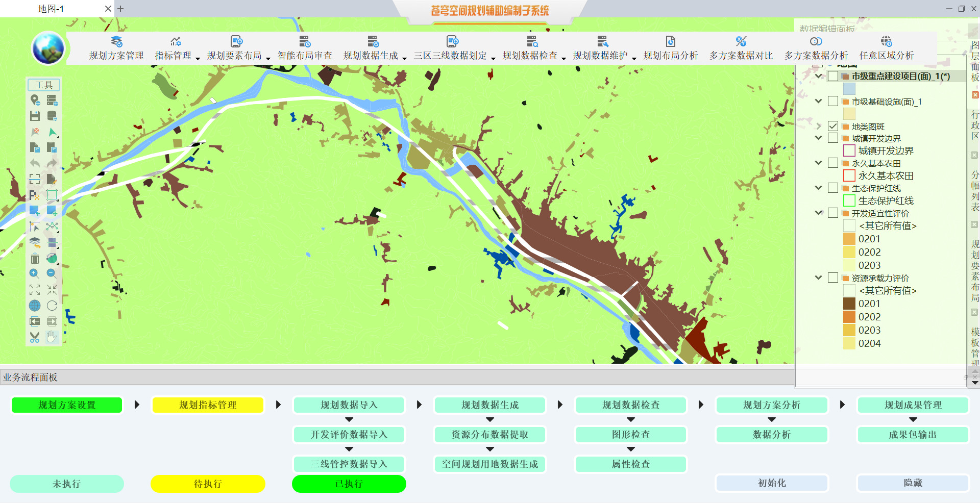The image size is (980, 503).
Task: Click the globe application logo
Action: pos(48,48)
